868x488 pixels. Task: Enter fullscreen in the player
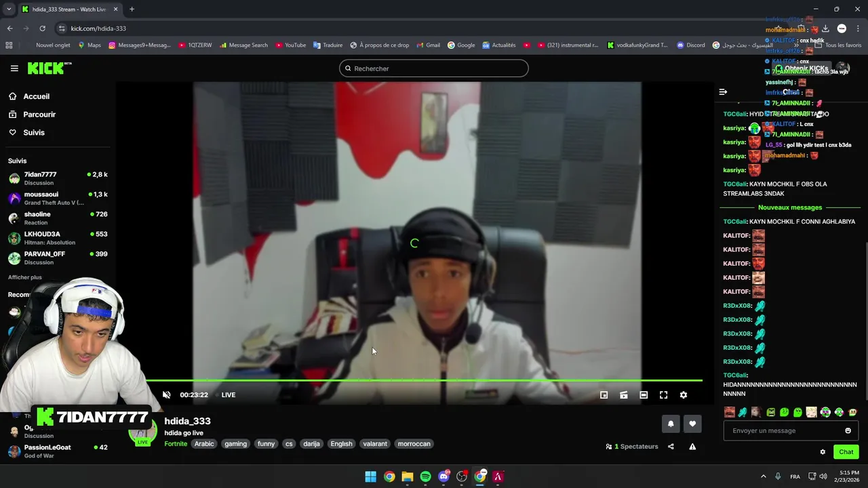664,395
